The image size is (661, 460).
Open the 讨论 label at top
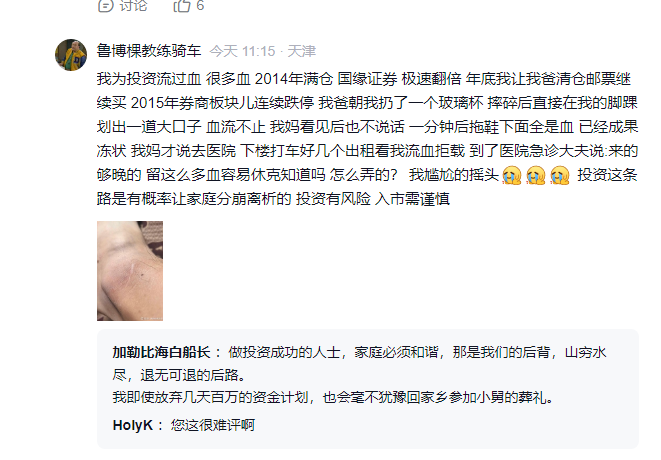133,5
